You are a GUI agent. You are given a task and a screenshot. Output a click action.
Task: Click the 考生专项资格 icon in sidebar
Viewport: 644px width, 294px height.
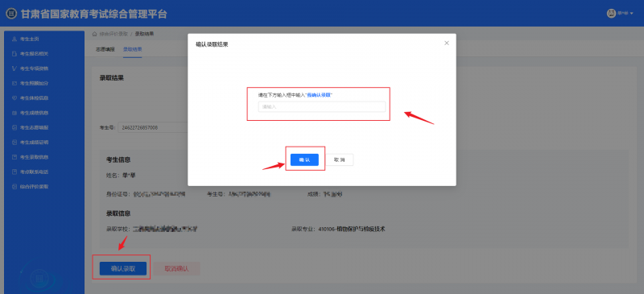pyautogui.click(x=14, y=68)
